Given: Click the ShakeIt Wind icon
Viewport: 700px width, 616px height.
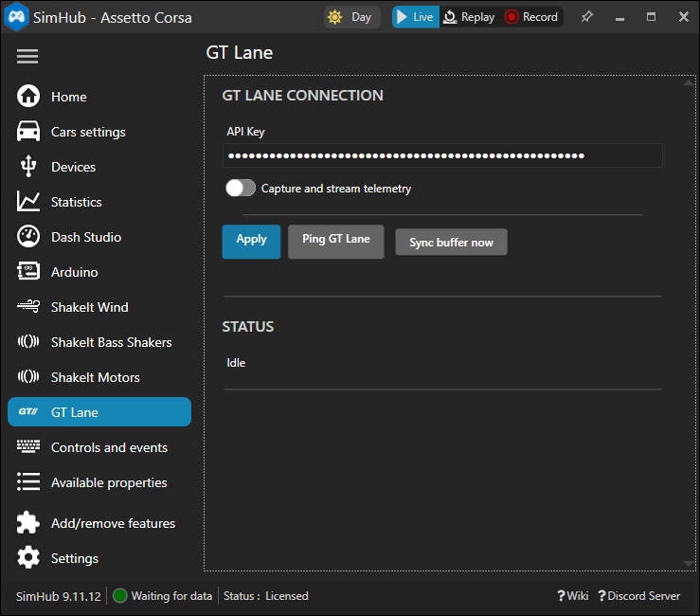Looking at the screenshot, I should tap(28, 306).
